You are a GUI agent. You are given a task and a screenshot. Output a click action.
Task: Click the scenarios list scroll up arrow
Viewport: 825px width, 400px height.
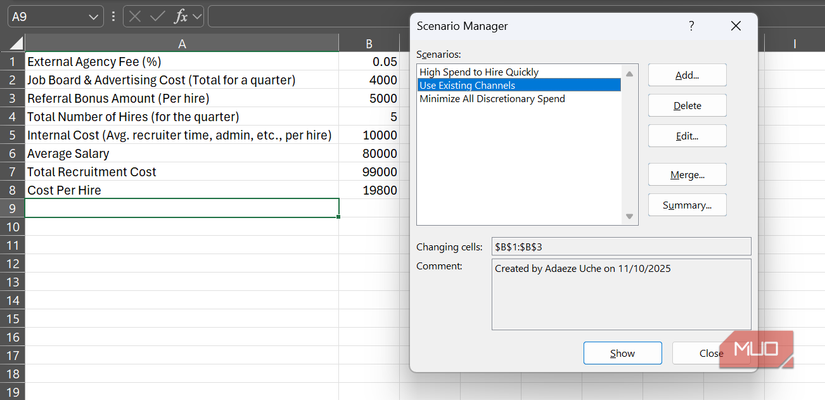630,74
